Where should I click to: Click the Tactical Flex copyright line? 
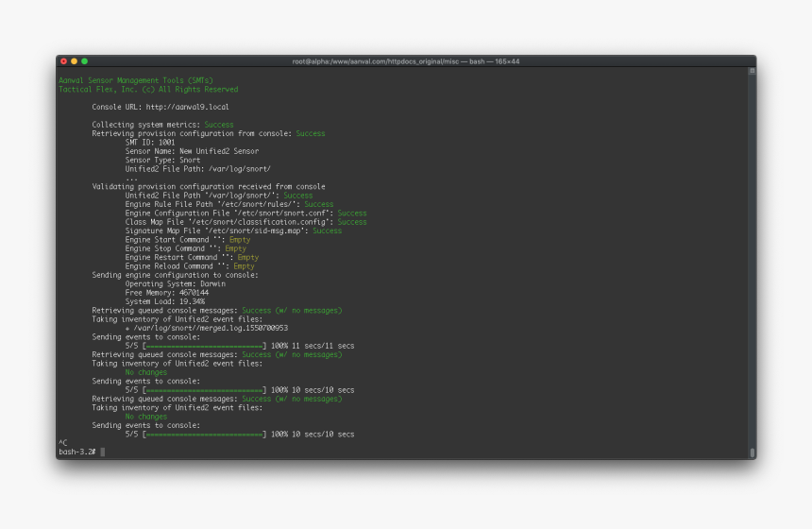pyautogui.click(x=148, y=90)
